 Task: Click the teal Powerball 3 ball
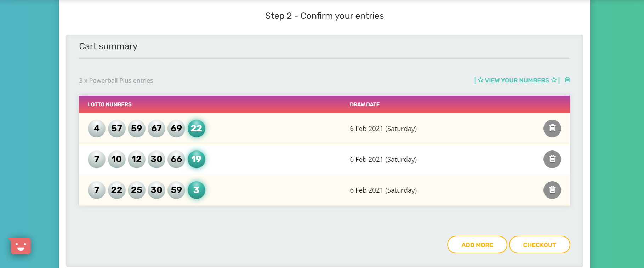196,190
